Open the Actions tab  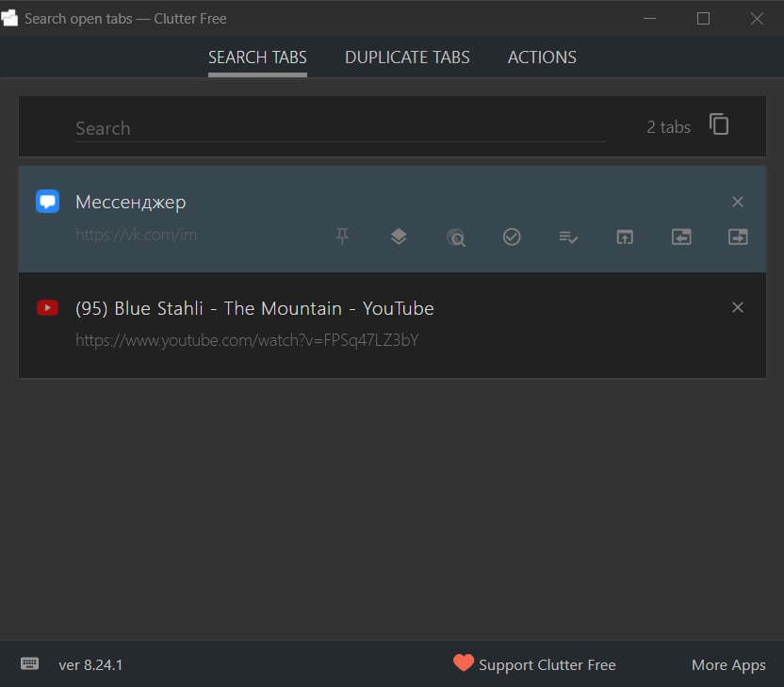pyautogui.click(x=542, y=57)
